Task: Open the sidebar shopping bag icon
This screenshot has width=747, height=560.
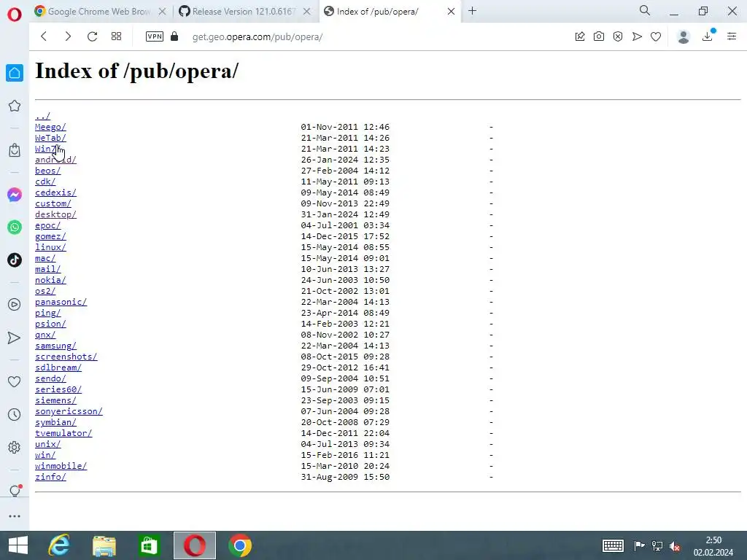Action: [15, 150]
